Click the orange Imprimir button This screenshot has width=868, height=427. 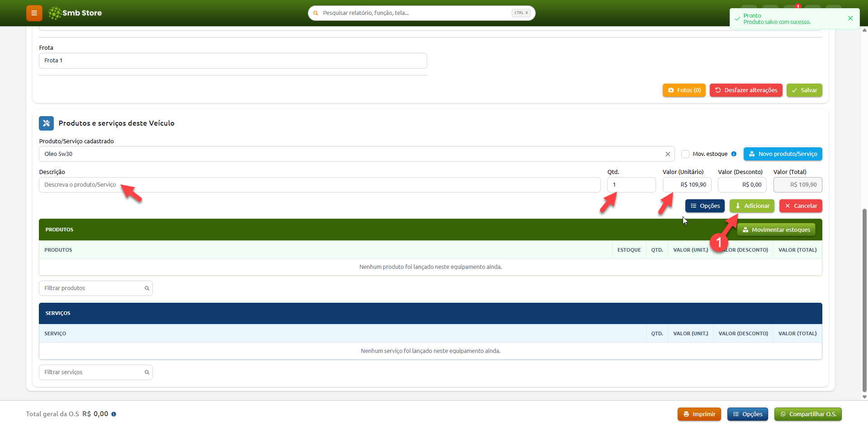[x=699, y=414]
